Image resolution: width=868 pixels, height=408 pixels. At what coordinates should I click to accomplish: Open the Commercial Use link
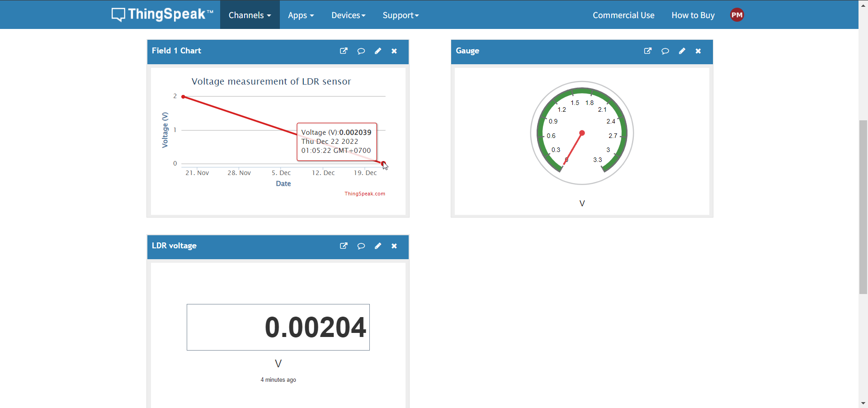point(623,15)
